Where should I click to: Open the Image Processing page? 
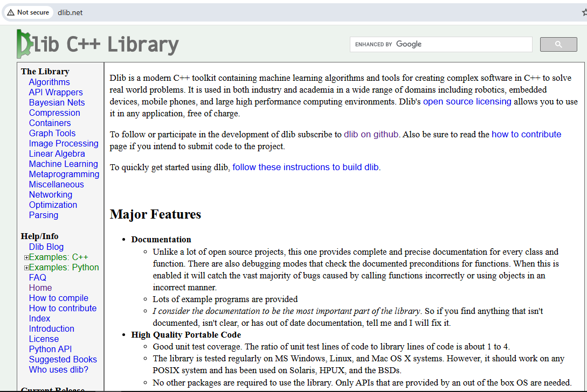tap(64, 143)
